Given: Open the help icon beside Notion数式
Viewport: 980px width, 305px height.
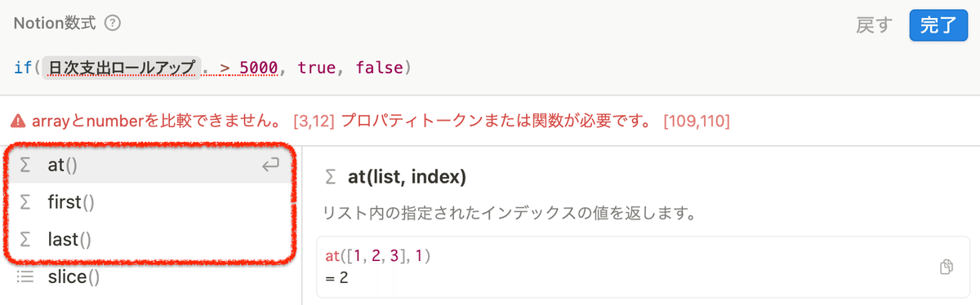Looking at the screenshot, I should coord(114,24).
